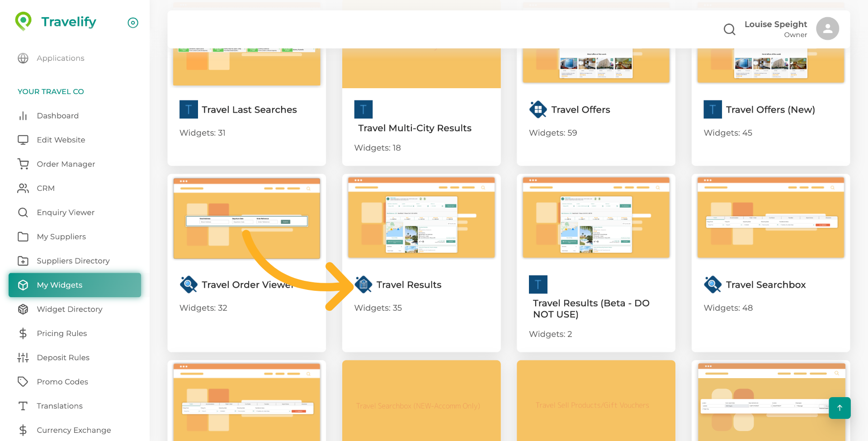The height and width of the screenshot is (441, 868).
Task: Click the 'Widgets: 48' count text
Action: (728, 308)
